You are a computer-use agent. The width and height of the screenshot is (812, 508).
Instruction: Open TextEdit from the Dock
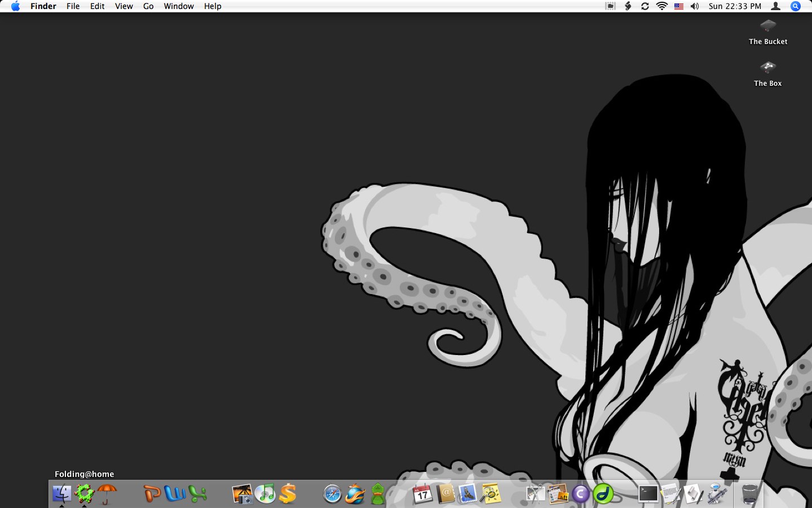click(x=671, y=494)
